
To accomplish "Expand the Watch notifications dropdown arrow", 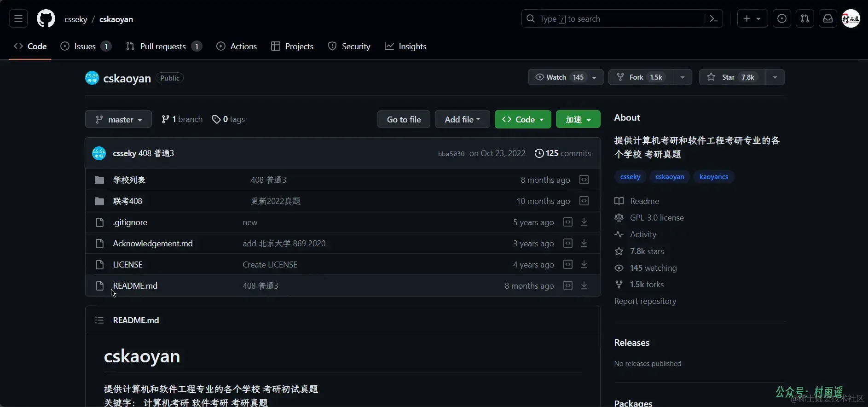I will coord(594,77).
